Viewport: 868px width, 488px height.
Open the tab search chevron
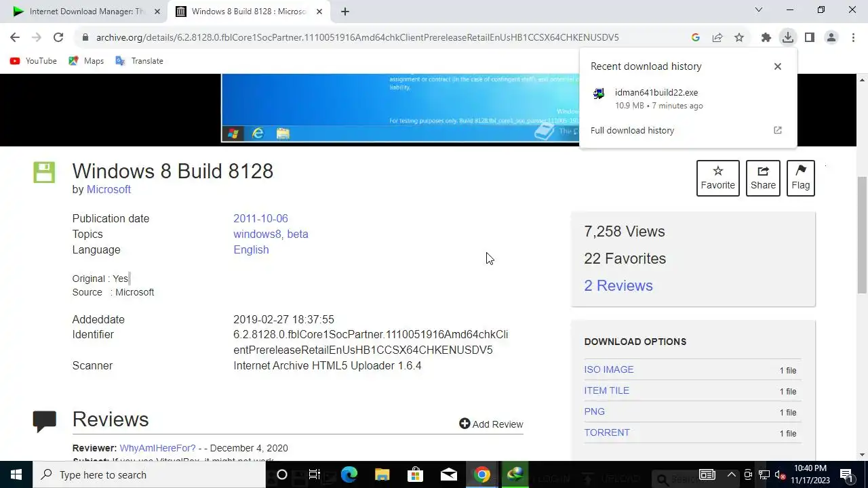[x=759, y=10]
